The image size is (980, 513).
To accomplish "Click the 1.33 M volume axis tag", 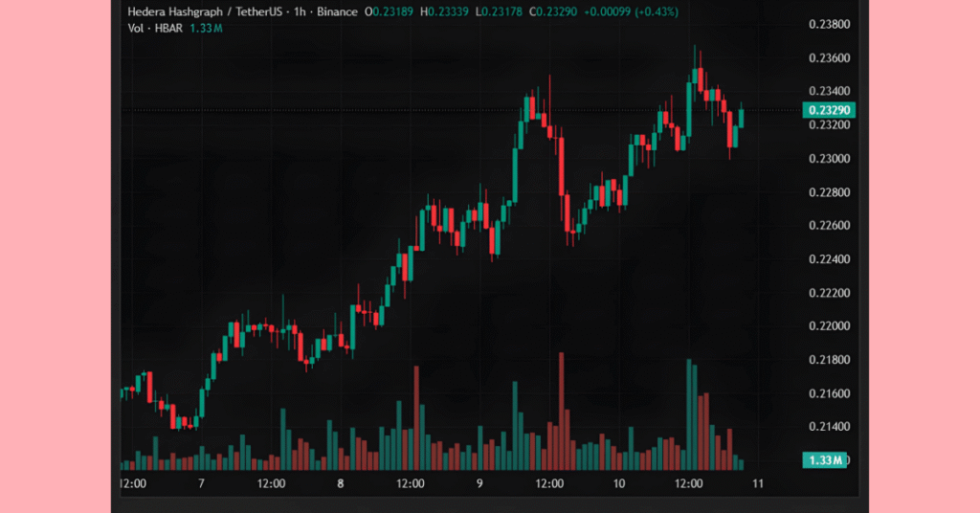I will 824,460.
